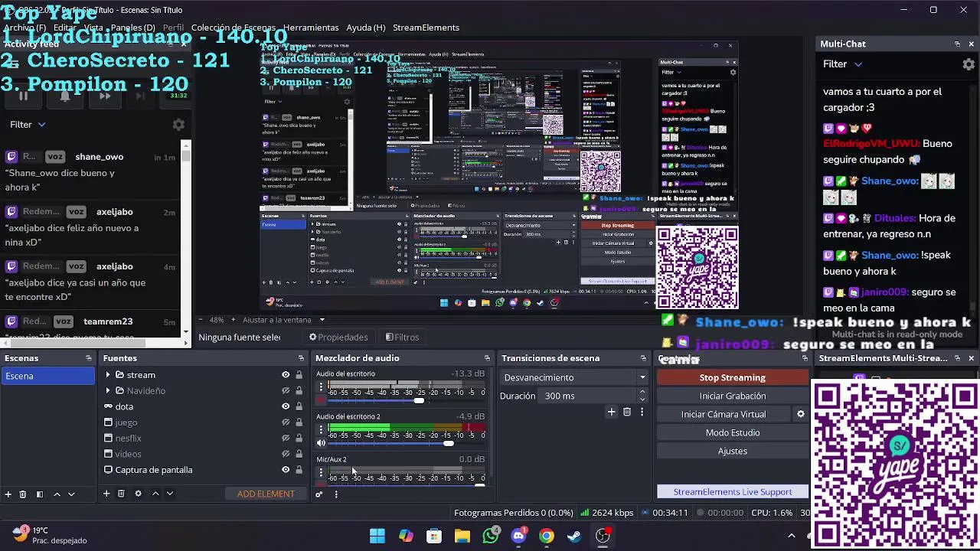The image size is (980, 551).
Task: Open virtual camera settings gear
Action: coord(801,414)
